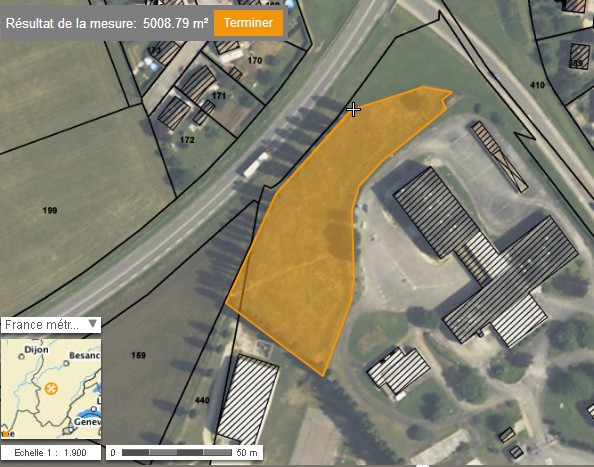Click parcel label 170

tap(255, 60)
